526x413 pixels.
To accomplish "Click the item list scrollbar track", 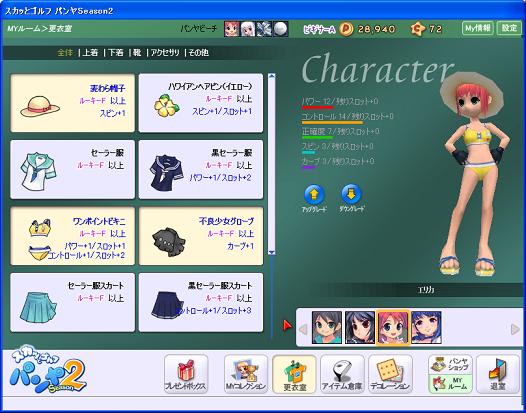I will click(x=272, y=164).
